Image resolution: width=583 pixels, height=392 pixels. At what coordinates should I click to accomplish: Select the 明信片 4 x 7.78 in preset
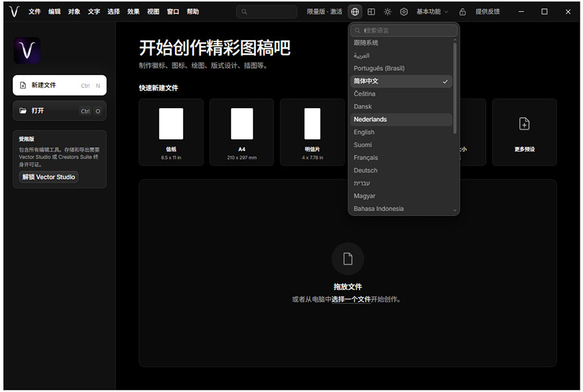click(x=312, y=132)
